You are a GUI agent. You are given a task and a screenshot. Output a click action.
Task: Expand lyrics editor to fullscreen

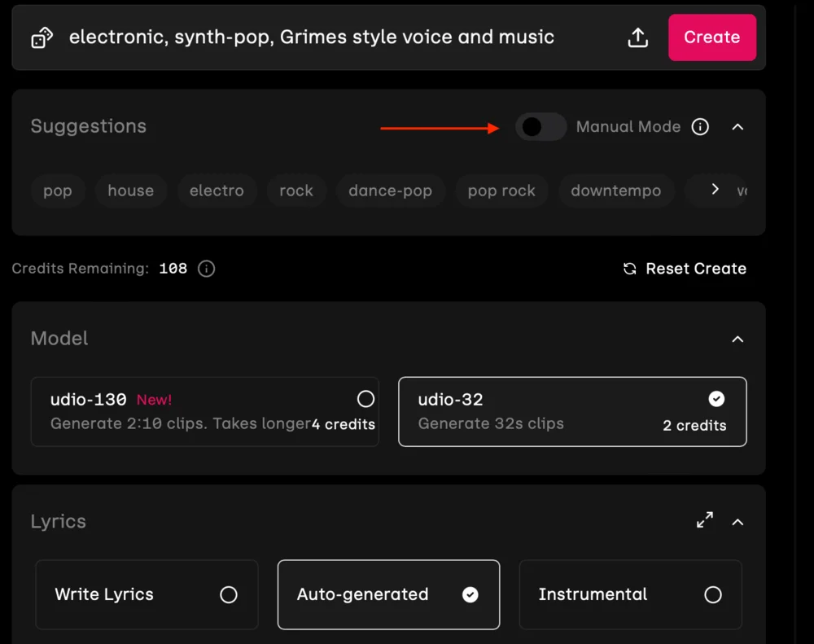705,520
